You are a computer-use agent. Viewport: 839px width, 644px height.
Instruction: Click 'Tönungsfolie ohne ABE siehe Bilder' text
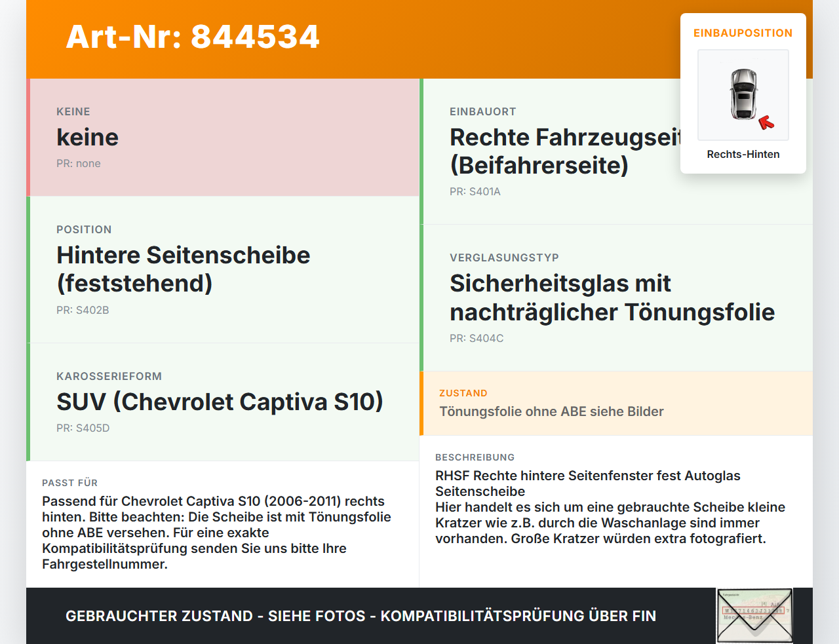(551, 411)
